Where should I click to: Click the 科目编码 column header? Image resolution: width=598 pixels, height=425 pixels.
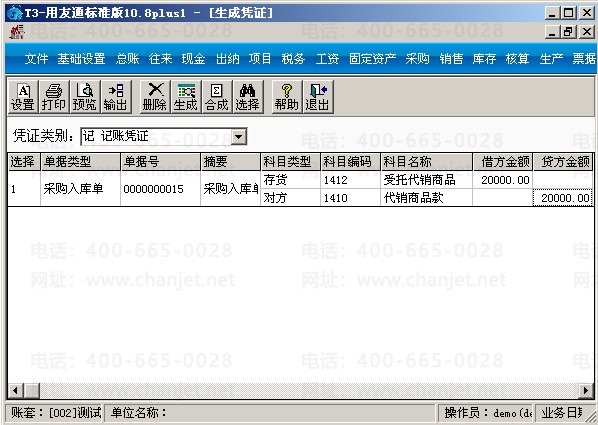point(350,162)
